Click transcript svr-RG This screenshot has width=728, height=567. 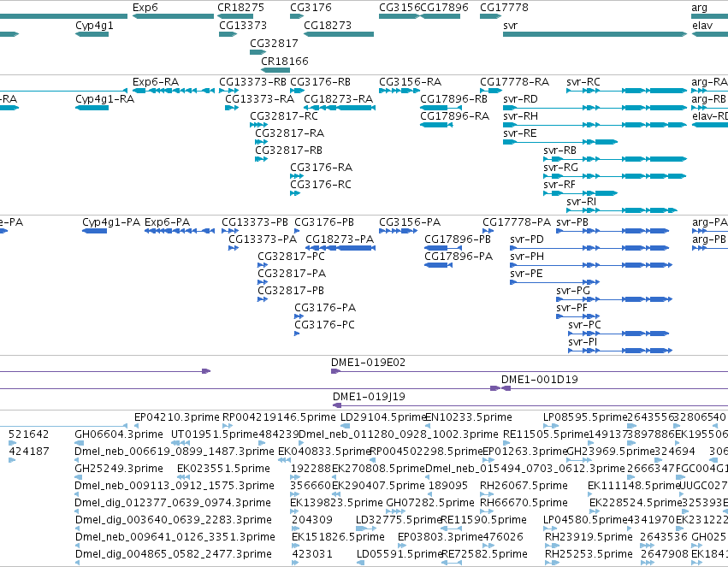pyautogui.click(x=615, y=176)
